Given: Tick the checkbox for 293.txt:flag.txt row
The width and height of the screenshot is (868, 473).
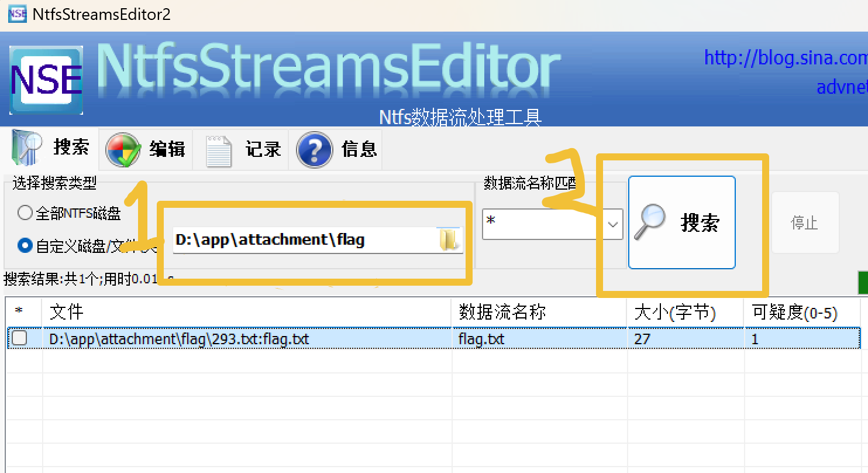Looking at the screenshot, I should (x=20, y=338).
